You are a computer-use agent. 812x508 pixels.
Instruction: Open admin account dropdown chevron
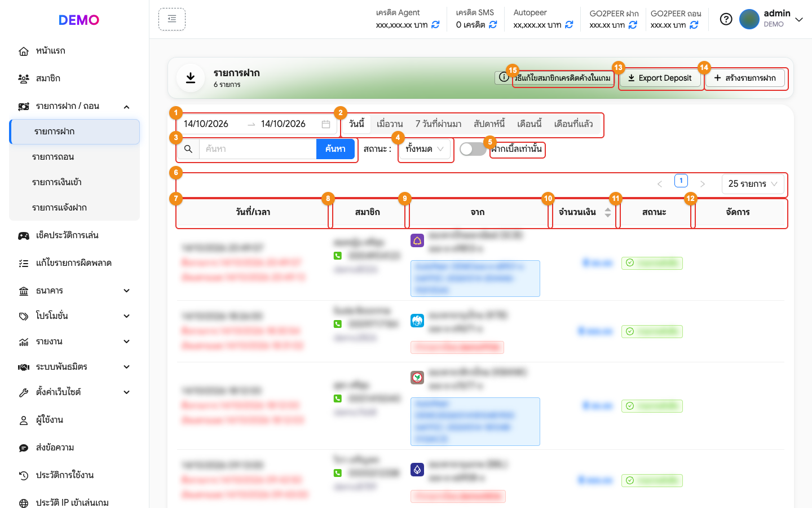pos(799,20)
